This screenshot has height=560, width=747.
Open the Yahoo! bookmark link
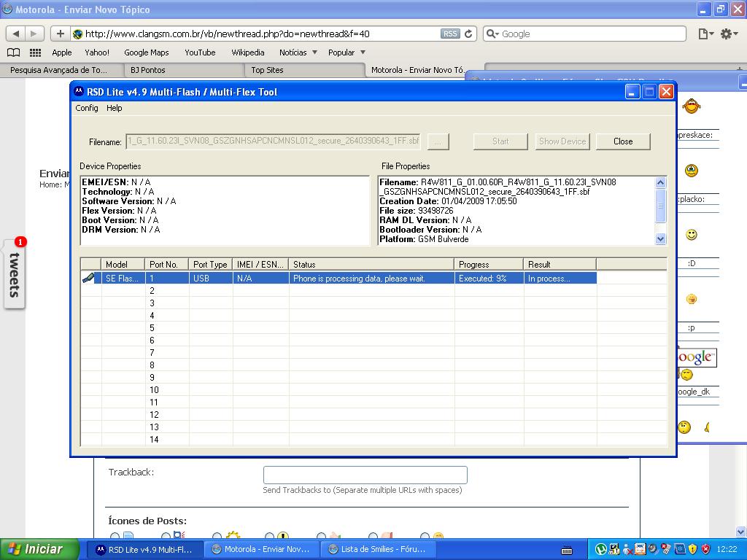tap(97, 52)
